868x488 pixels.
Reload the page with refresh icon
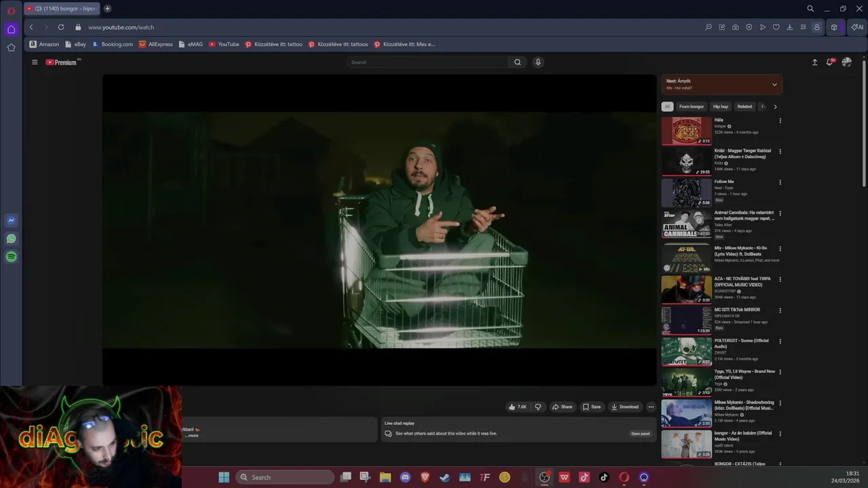point(61,27)
